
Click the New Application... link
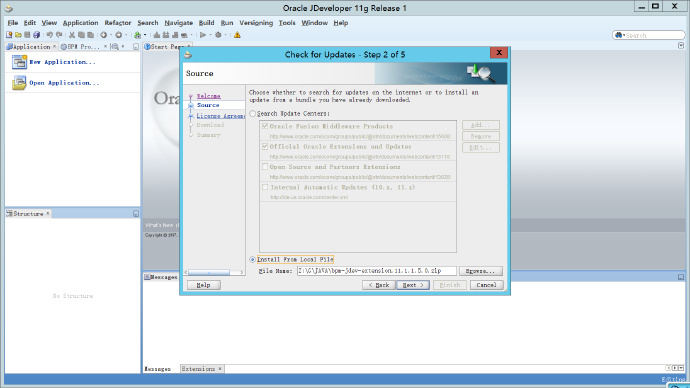(x=62, y=62)
